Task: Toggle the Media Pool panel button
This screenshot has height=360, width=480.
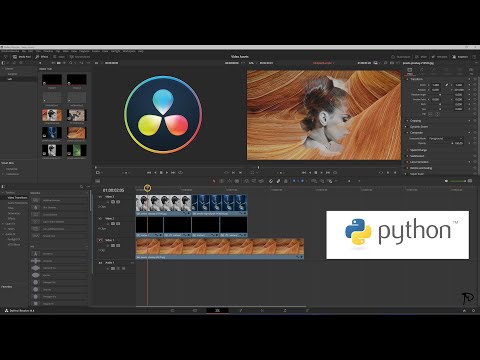Action: coord(22,57)
